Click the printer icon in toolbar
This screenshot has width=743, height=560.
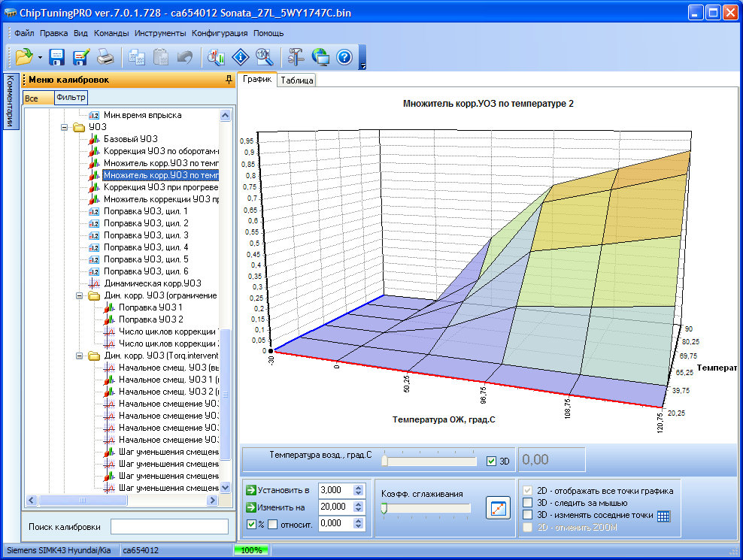tap(106, 57)
